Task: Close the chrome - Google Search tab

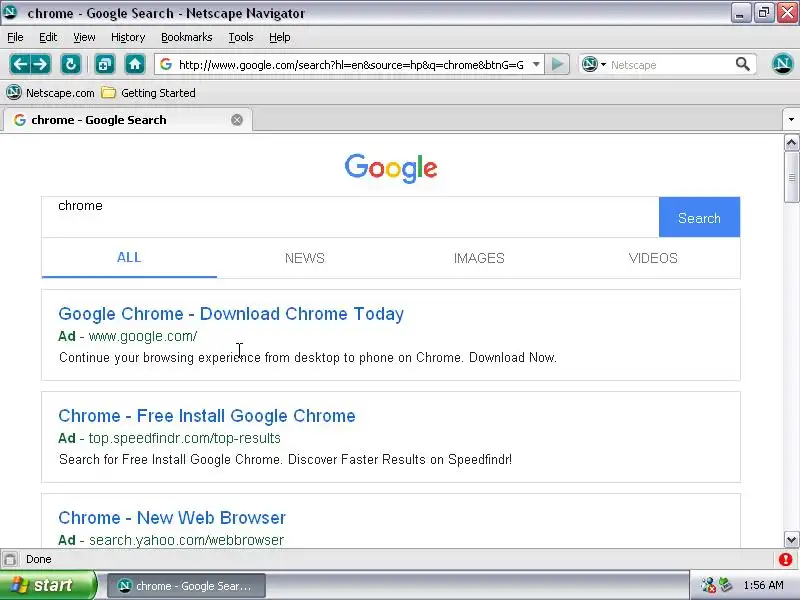Action: click(237, 120)
